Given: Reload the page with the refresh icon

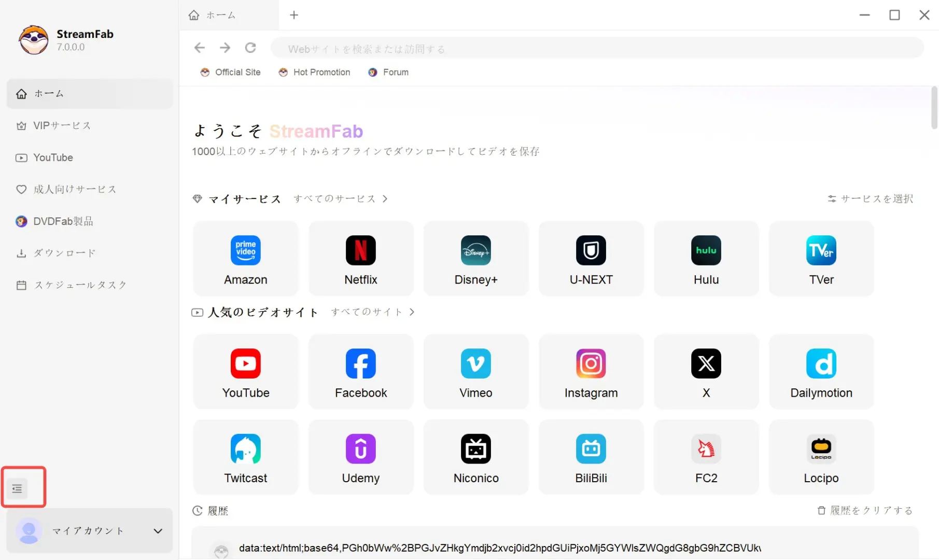Looking at the screenshot, I should tap(250, 48).
